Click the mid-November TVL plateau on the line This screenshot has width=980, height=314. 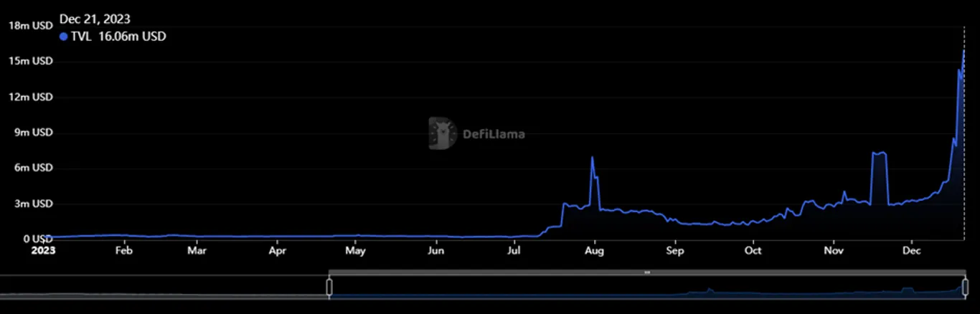coord(879,153)
